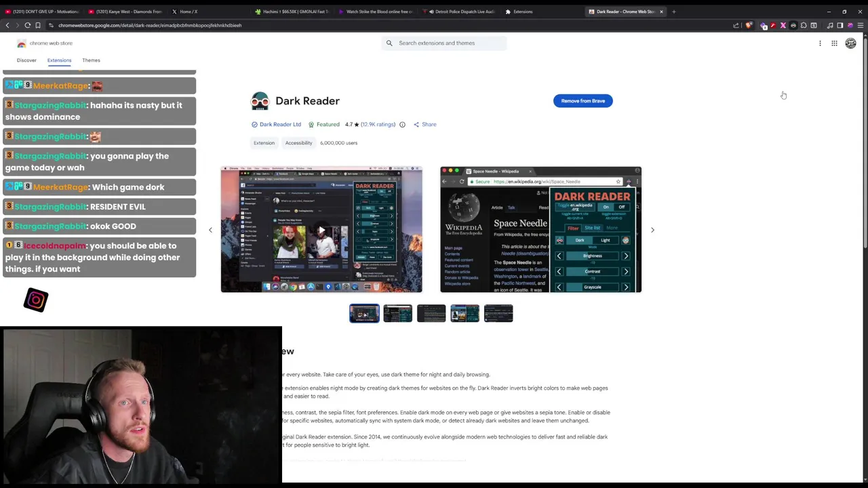
Task: Click the Accessibility category chip
Action: pos(298,143)
